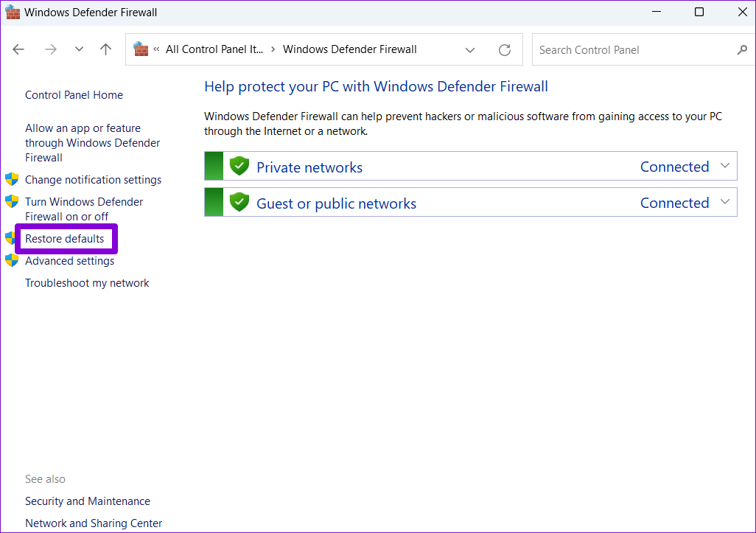The height and width of the screenshot is (533, 756).
Task: Click the Up to parent folder arrow
Action: (106, 49)
